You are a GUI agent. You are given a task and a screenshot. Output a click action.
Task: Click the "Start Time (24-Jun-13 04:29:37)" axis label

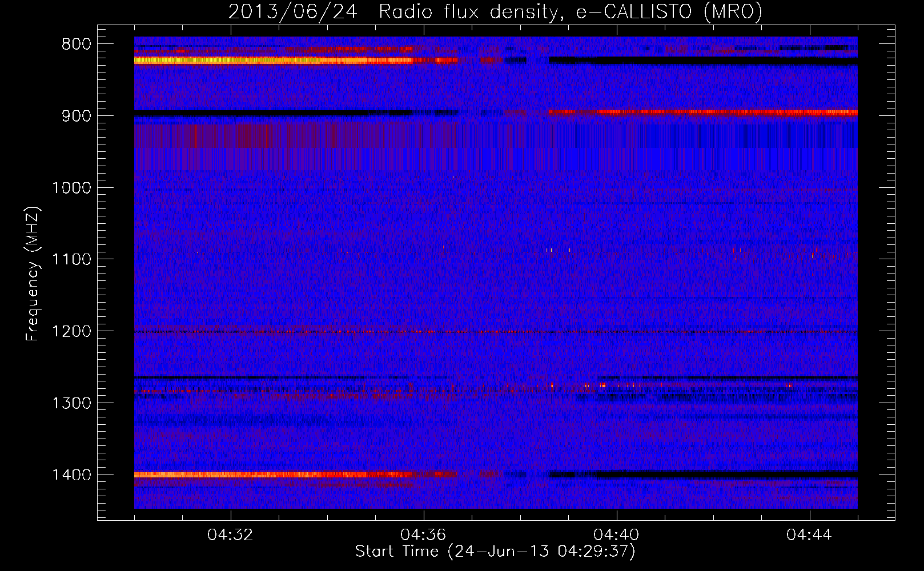pyautogui.click(x=495, y=552)
